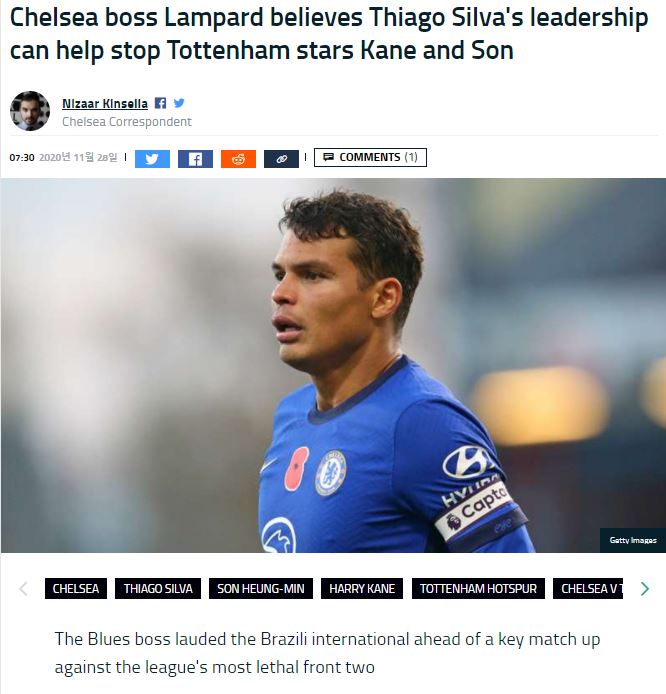Image resolution: width=666 pixels, height=694 pixels.
Task: Share the article on Twitter
Action: [152, 158]
